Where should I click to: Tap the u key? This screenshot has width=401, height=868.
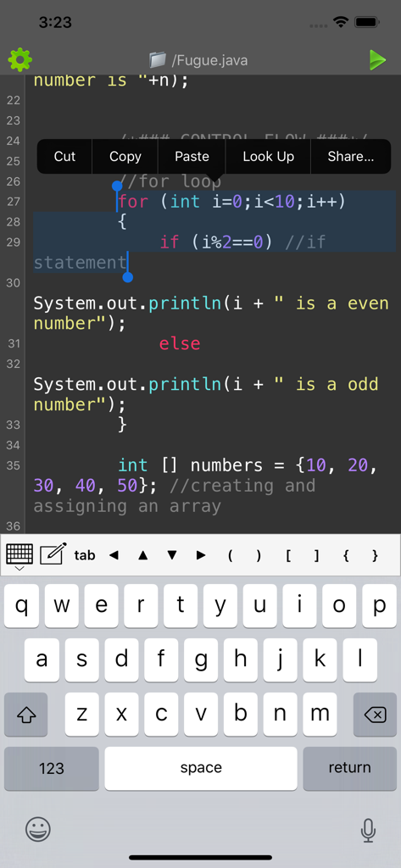[x=259, y=605]
